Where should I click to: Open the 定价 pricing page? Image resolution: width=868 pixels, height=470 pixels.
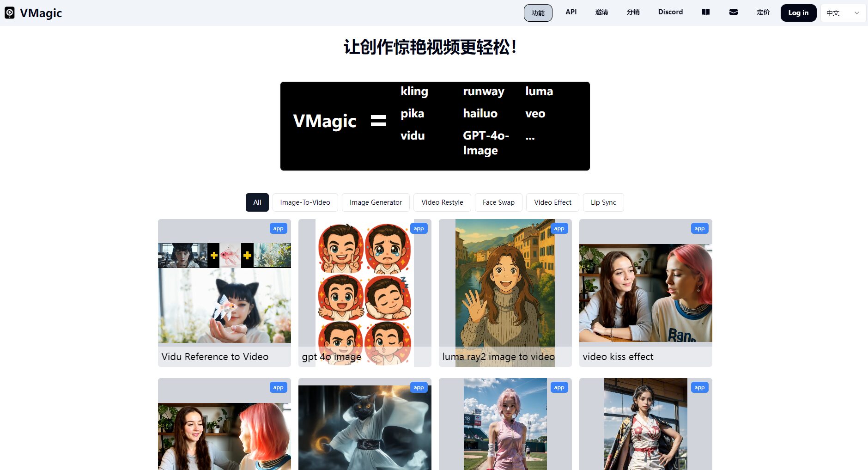[763, 12]
